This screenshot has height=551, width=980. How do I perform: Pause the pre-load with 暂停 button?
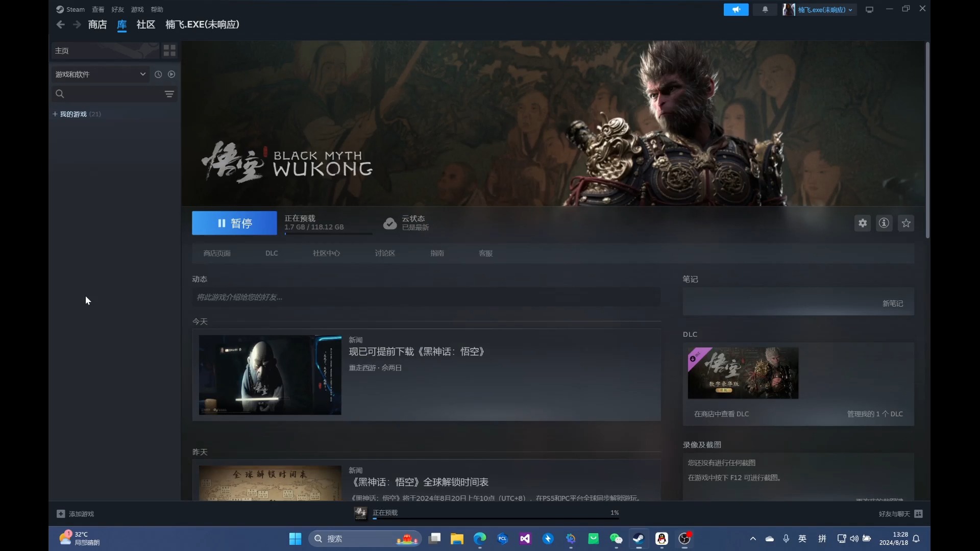click(234, 223)
